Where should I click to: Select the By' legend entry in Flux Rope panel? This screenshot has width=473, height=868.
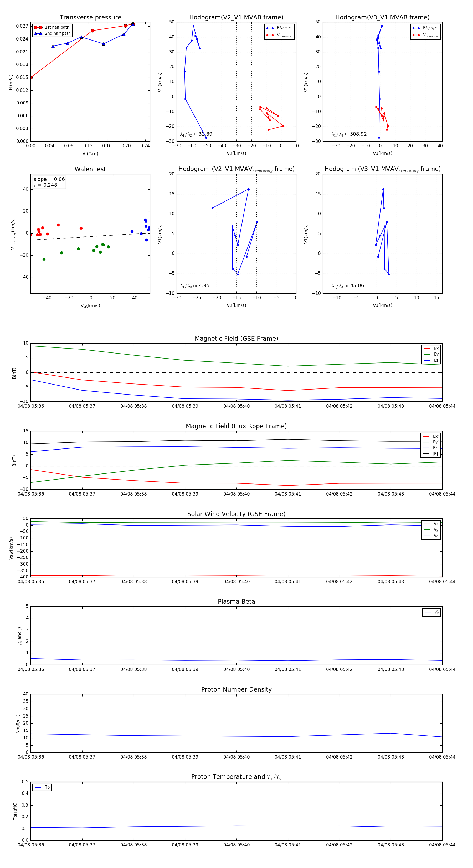431,442
